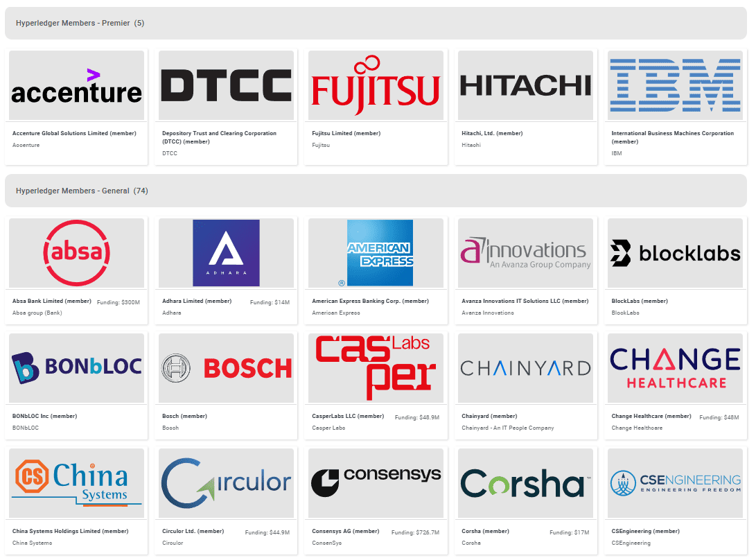756x558 pixels.
Task: Click the American Express blue logo
Action: 376,253
